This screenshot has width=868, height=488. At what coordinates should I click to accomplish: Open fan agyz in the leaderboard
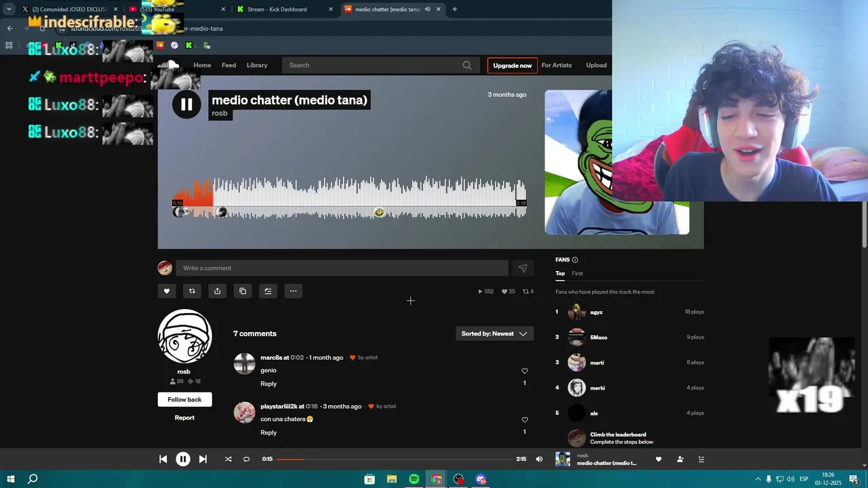596,312
